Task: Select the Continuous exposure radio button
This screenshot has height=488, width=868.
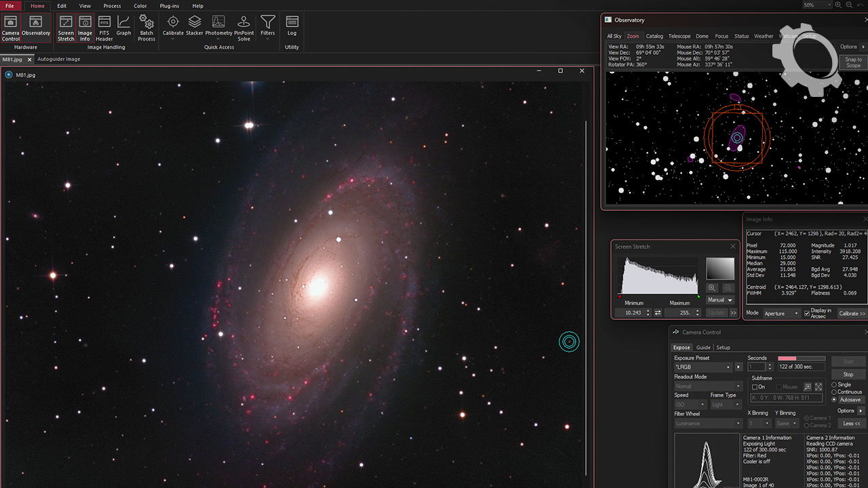Action: tap(834, 392)
